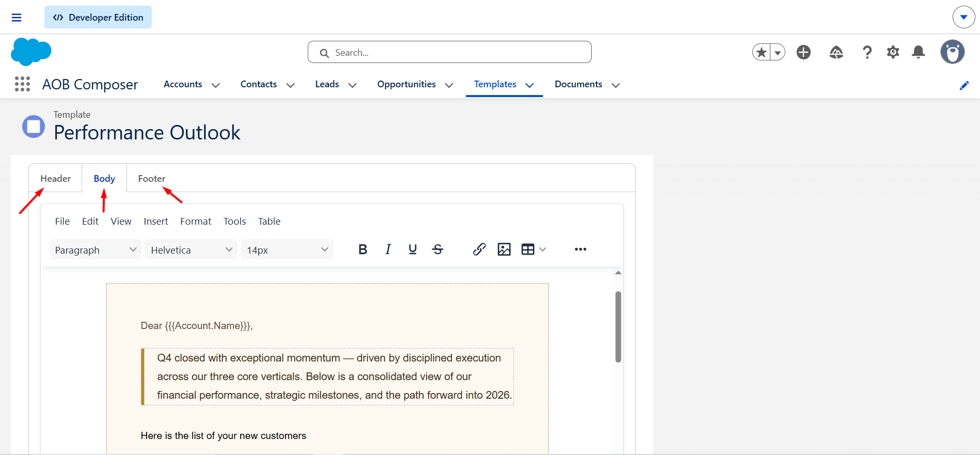
Task: Expand the Contacts tab chevron
Action: pyautogui.click(x=291, y=85)
